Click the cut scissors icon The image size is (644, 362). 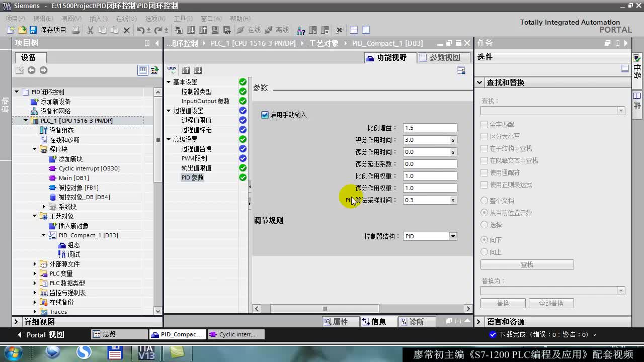[91, 30]
